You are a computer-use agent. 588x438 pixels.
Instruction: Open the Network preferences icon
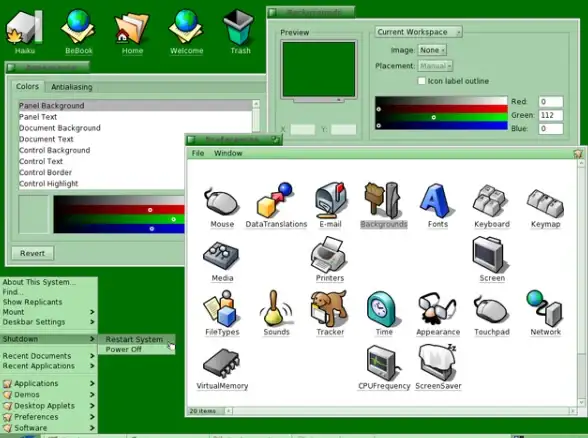tap(544, 309)
